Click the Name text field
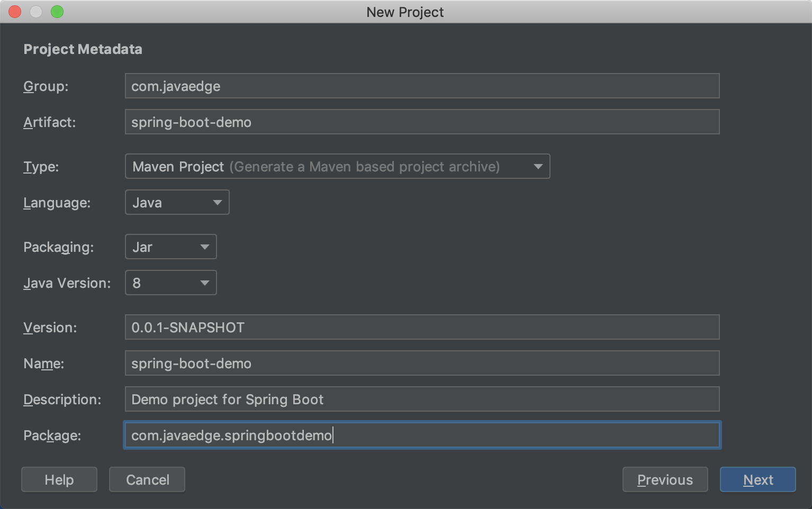 pyautogui.click(x=422, y=363)
